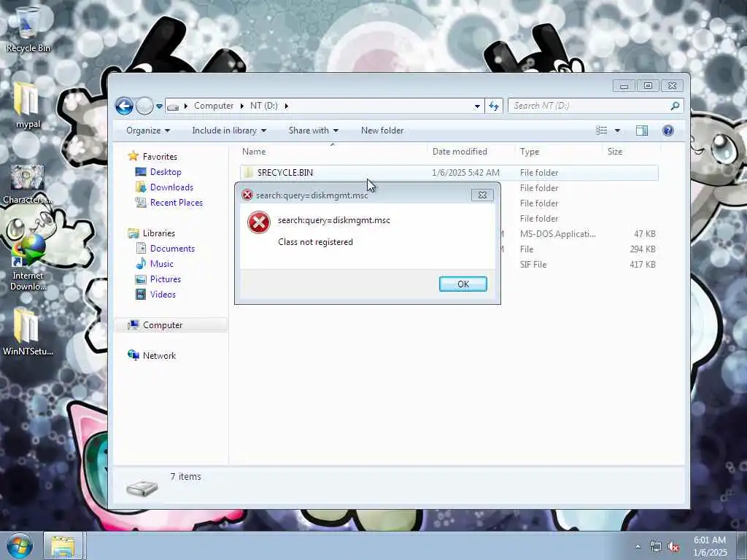Open recent pages history dropdown
Screen dimensions: 747x560
pos(159,106)
